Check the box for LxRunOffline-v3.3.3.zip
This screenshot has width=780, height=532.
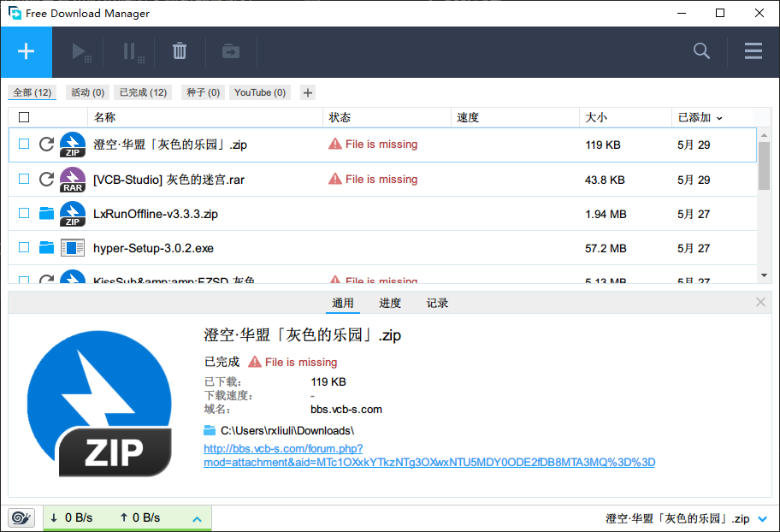(x=24, y=213)
